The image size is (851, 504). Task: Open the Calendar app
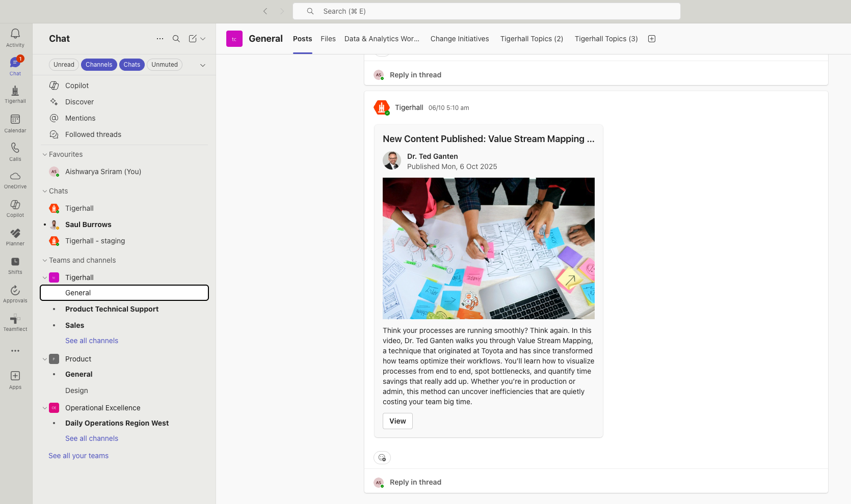tap(15, 123)
